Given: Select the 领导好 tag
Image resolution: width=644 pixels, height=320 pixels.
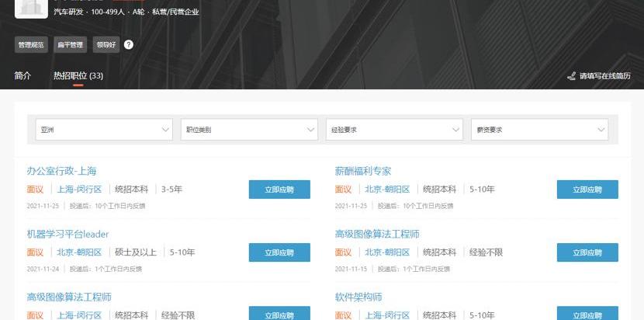Looking at the screenshot, I should pyautogui.click(x=106, y=45).
